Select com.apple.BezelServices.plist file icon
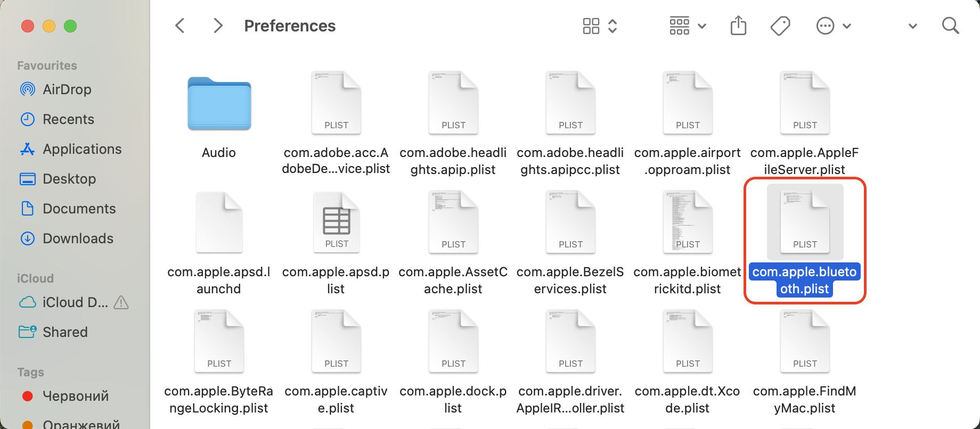980x429 pixels. (x=570, y=221)
